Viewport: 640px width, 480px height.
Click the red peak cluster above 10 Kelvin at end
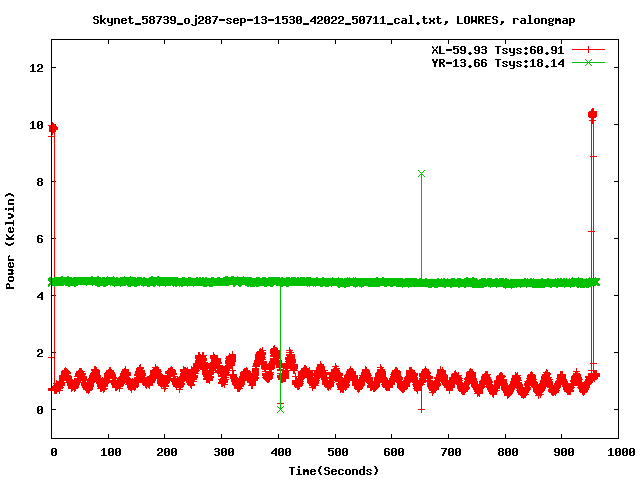(592, 115)
